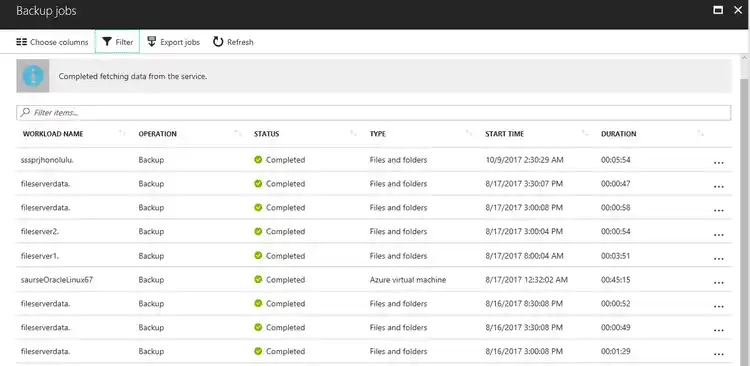Click the green Completed icon for sssprjhonolulu
Image resolution: width=750 pixels, height=366 pixels.
click(x=258, y=160)
